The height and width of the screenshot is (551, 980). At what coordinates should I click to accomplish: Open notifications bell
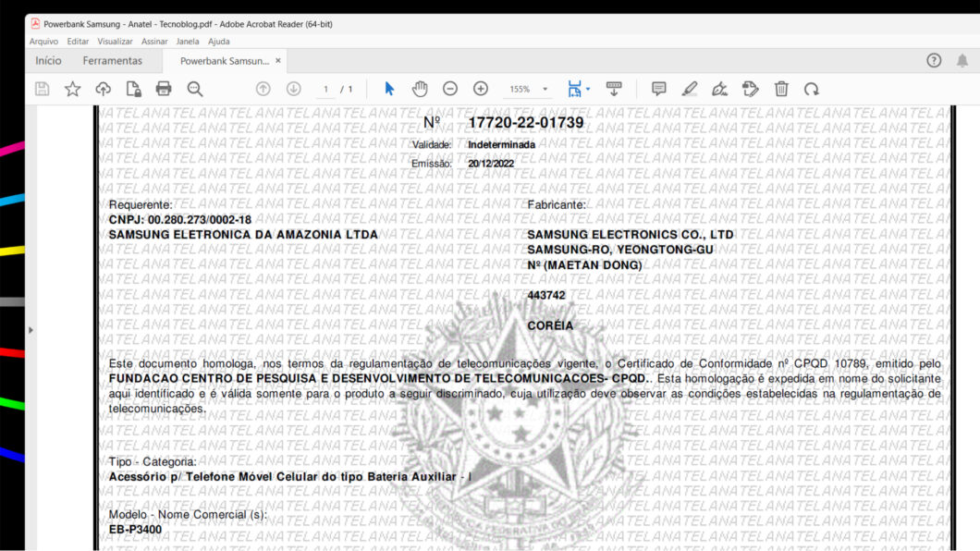pyautogui.click(x=962, y=61)
